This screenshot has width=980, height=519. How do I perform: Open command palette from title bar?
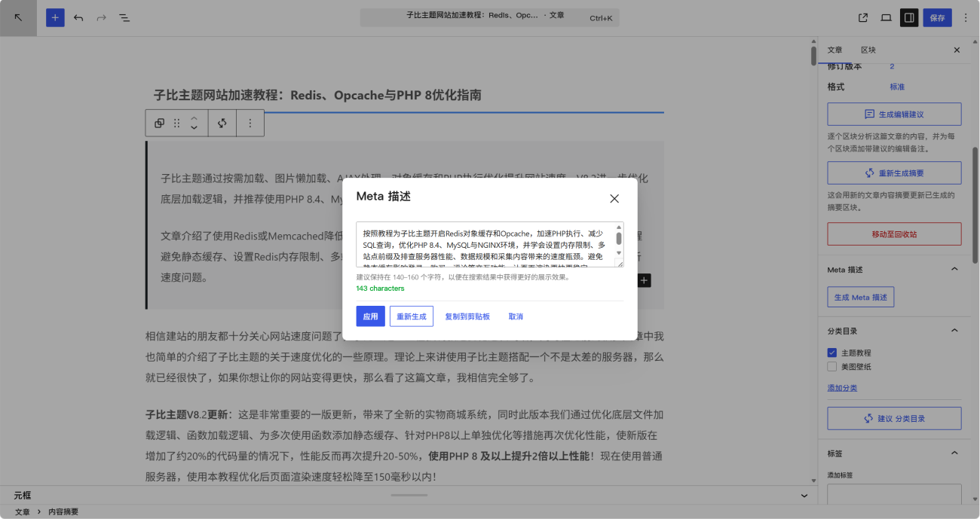tap(490, 17)
